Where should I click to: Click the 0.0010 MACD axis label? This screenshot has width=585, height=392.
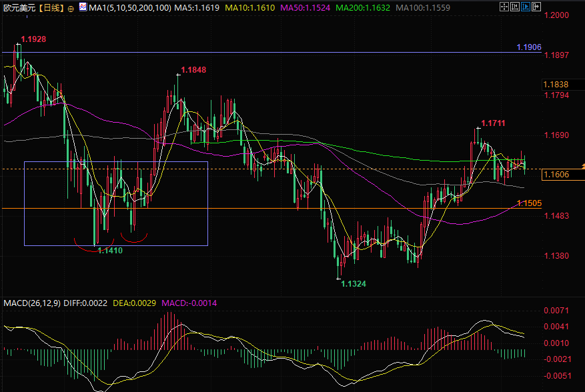[x=556, y=343]
